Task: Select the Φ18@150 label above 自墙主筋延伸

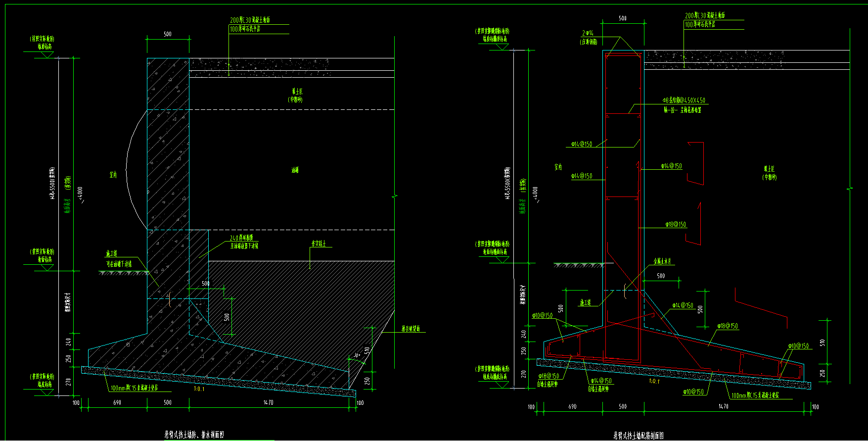Action: pos(549,376)
